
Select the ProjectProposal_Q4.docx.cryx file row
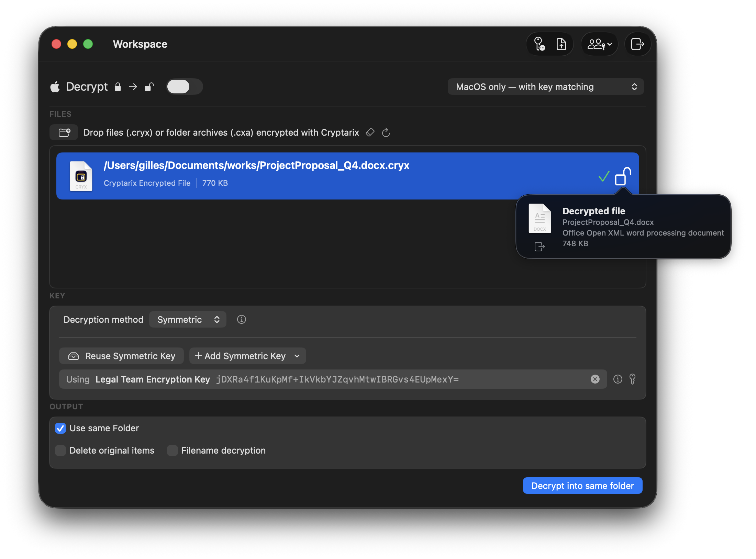(x=348, y=176)
